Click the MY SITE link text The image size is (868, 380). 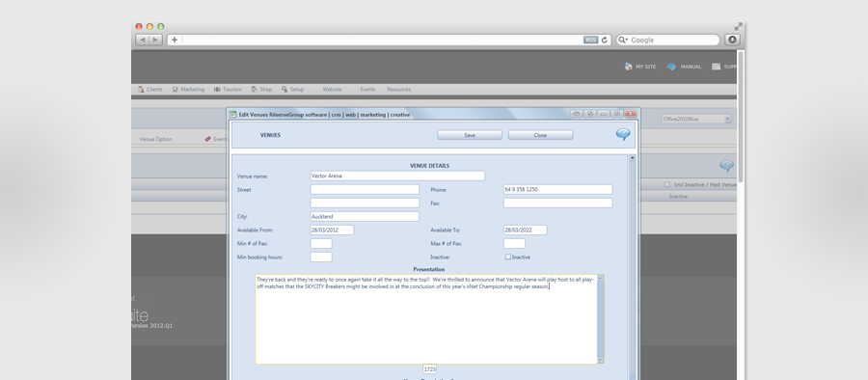coord(645,67)
